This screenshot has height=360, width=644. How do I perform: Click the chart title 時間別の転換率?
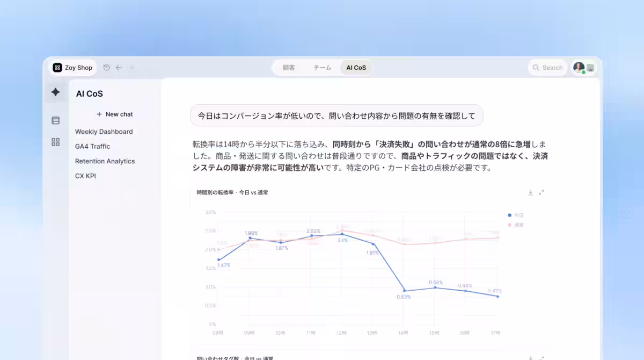click(232, 192)
